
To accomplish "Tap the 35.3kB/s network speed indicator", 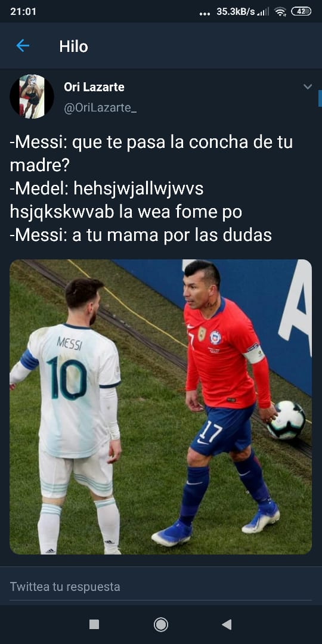I will point(236,12).
